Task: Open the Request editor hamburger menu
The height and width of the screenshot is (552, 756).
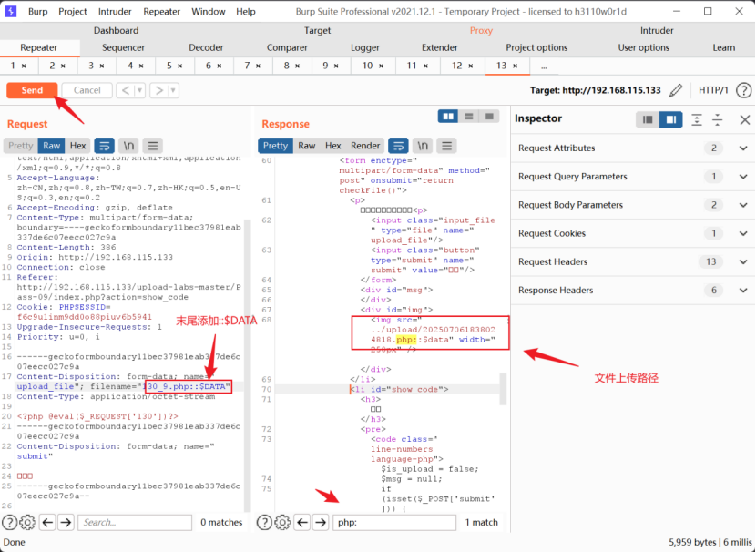Action: 153,146
